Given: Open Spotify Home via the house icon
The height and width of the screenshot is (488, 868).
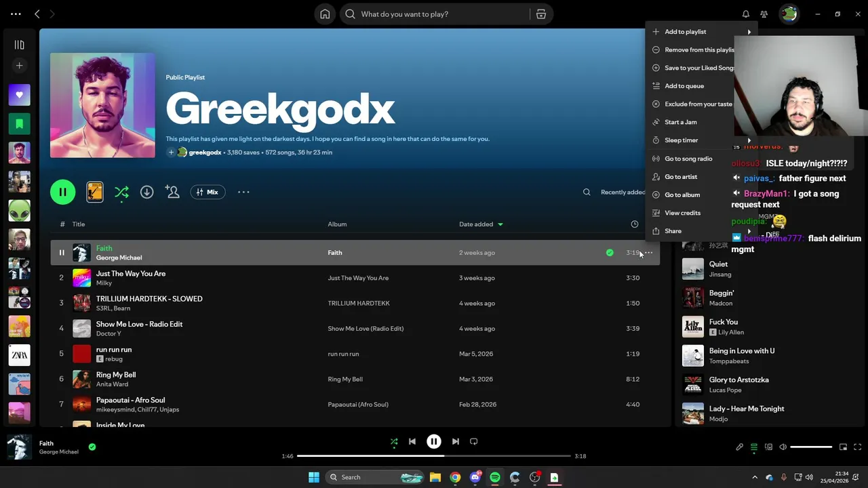Looking at the screenshot, I should 325,14.
